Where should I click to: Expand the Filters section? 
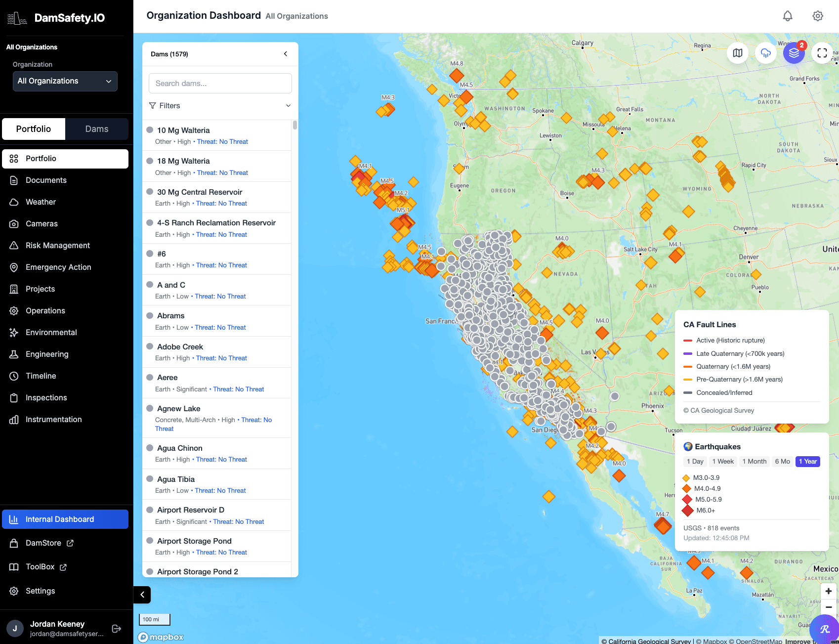click(x=220, y=106)
